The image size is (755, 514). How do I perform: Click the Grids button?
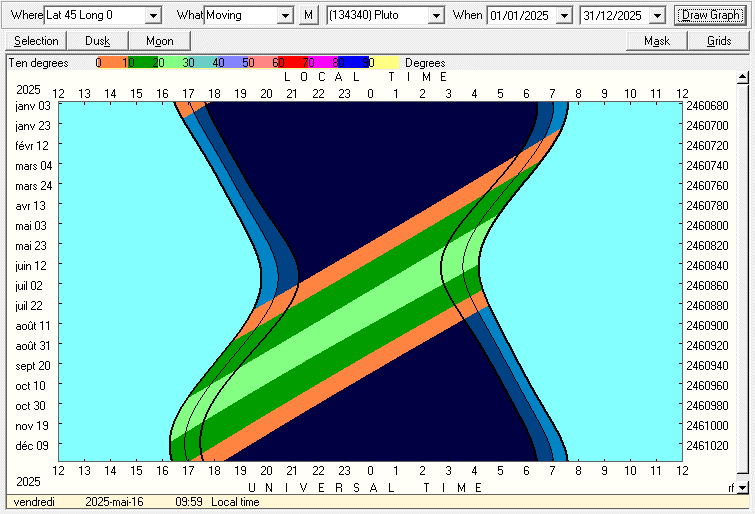click(718, 41)
